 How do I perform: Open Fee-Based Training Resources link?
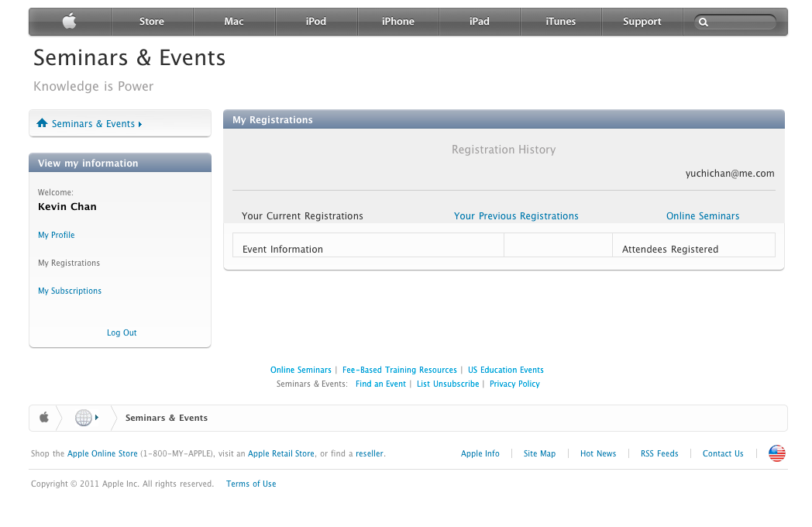[x=400, y=370]
